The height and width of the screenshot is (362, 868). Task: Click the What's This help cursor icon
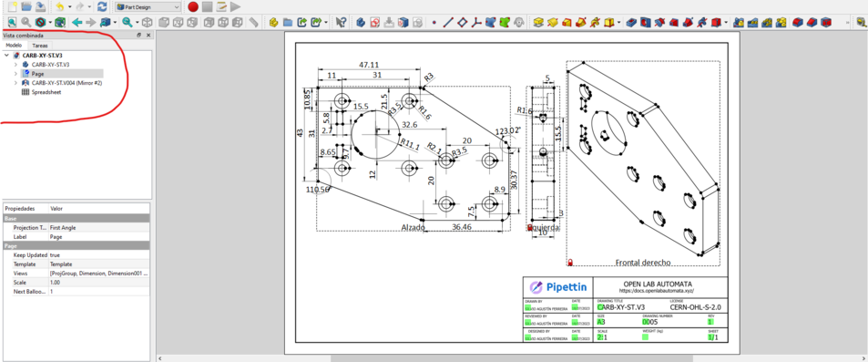[x=341, y=22]
